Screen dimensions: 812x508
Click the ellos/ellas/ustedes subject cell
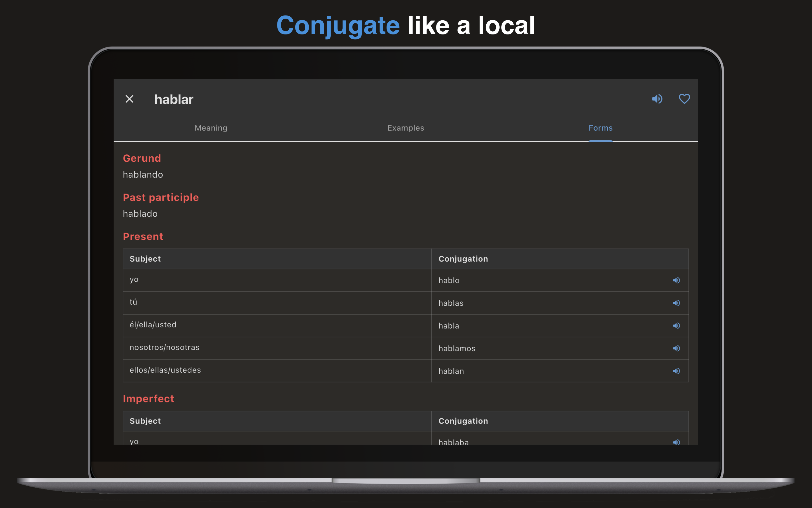click(277, 371)
